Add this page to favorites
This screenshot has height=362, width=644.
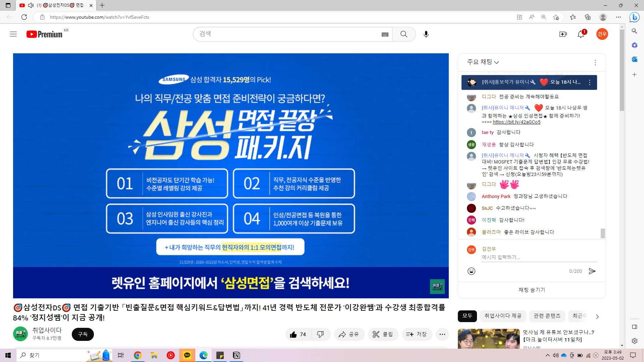(x=556, y=17)
